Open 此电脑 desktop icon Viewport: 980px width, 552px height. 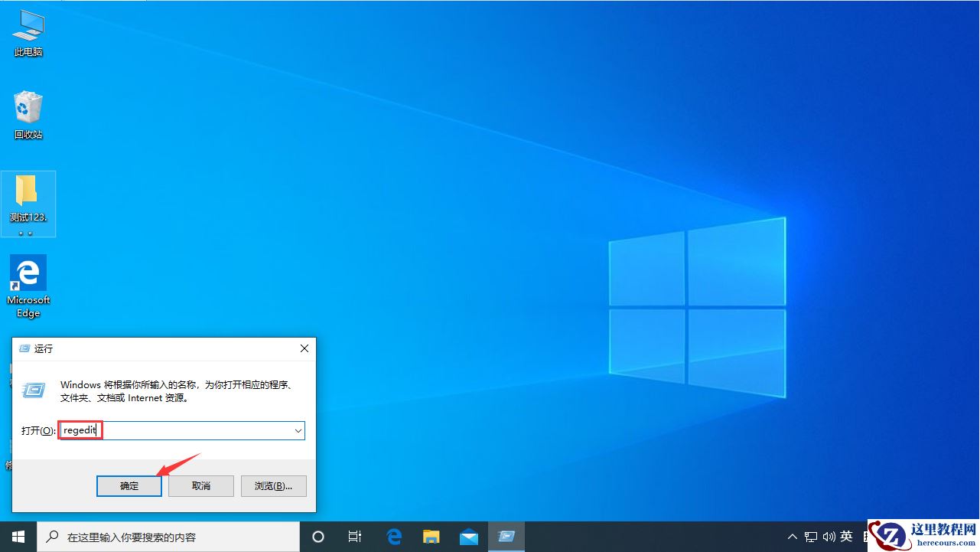tap(28, 31)
